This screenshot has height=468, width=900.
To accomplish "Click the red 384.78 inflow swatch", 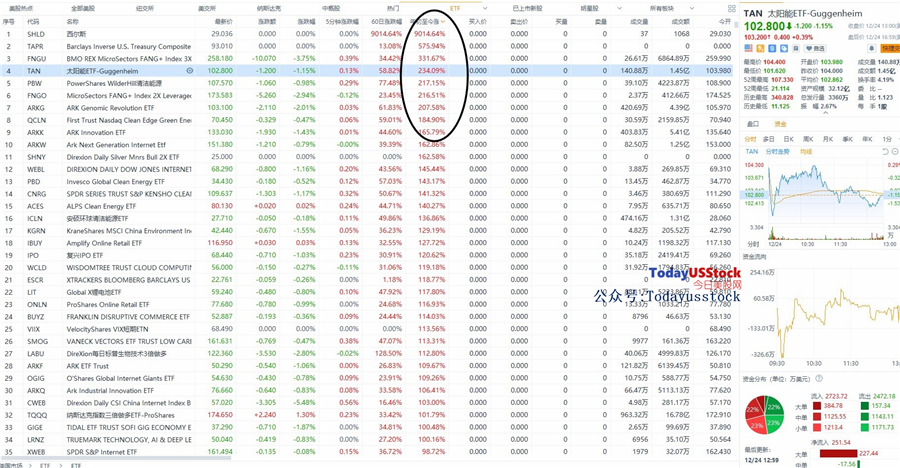I will pyautogui.click(x=817, y=405).
